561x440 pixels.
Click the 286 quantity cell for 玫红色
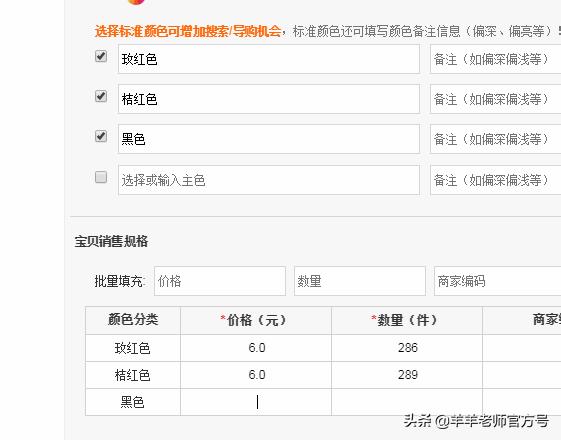point(407,348)
